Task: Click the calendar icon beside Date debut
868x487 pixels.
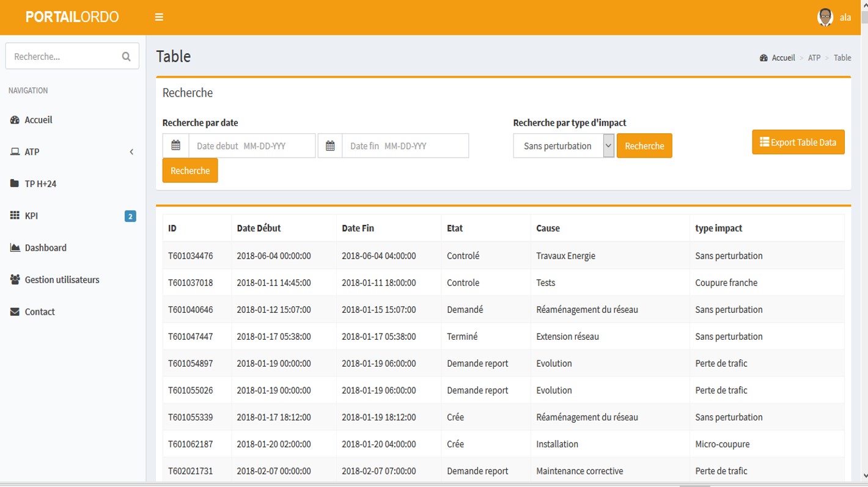Action: [x=175, y=145]
